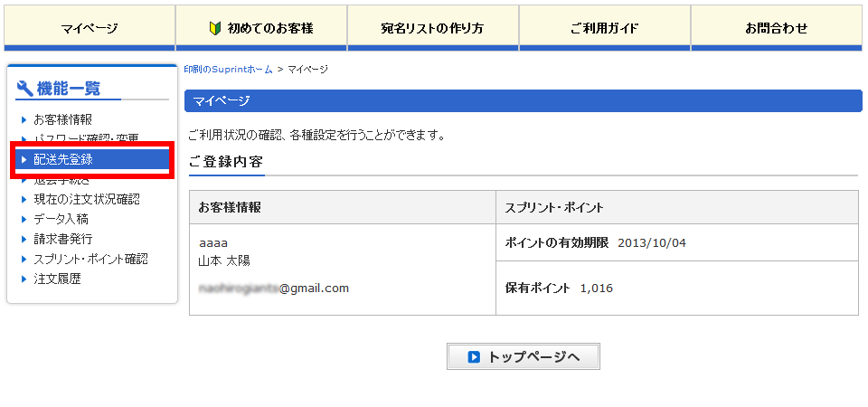This screenshot has width=868, height=407.
Task: Click the マイページ text in breadcrumb
Action: coord(307,70)
